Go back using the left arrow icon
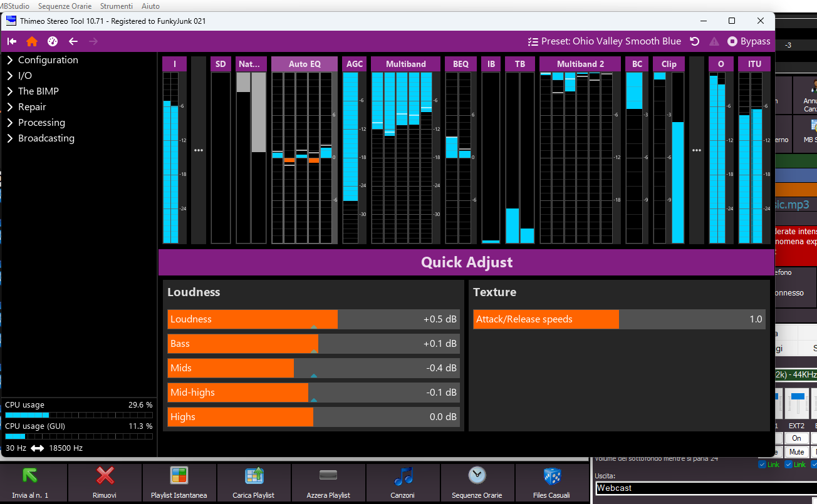Image resolution: width=817 pixels, height=504 pixels. (x=73, y=41)
